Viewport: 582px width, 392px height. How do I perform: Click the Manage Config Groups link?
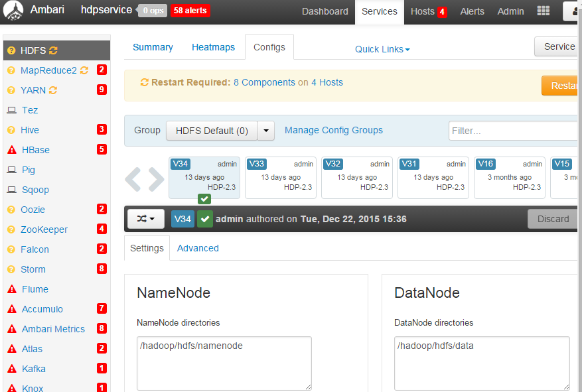333,130
